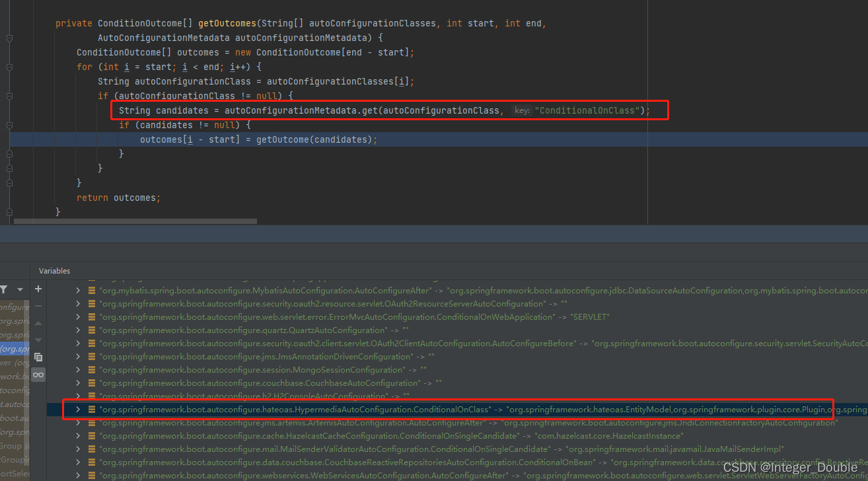This screenshot has width=868, height=481.
Task: Expand OAuth2ClientAutoConfiguration.AutoConfigureBefore entry
Action: pos(78,344)
